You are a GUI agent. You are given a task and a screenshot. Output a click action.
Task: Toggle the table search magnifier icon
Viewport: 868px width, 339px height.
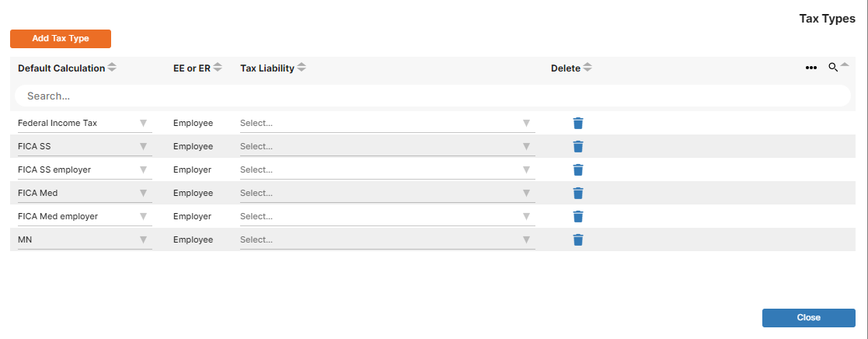[x=832, y=68]
